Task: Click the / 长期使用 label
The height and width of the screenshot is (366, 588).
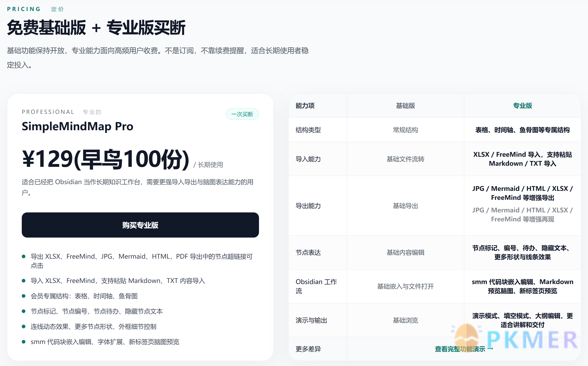Action: click(x=208, y=165)
